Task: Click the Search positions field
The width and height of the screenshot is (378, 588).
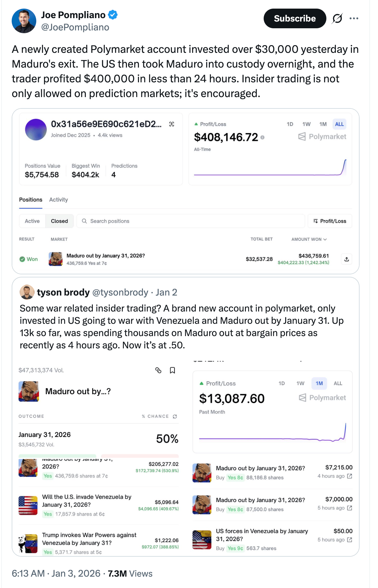Action: click(191, 221)
